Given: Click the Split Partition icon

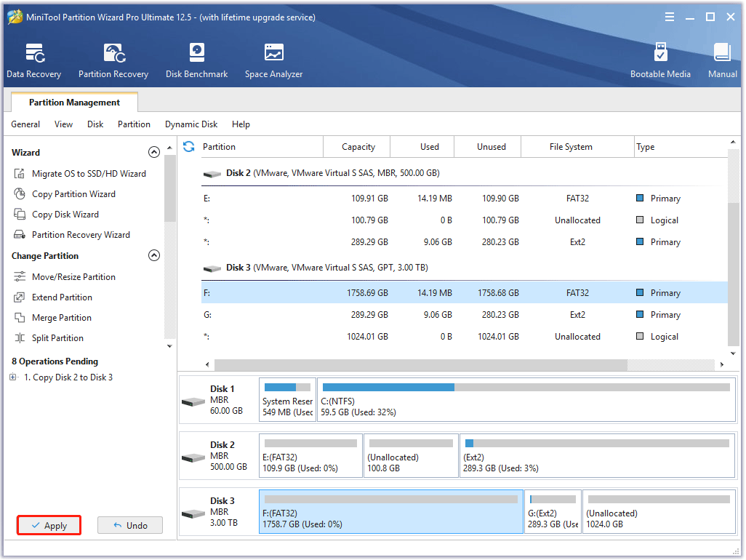Looking at the screenshot, I should [x=20, y=338].
